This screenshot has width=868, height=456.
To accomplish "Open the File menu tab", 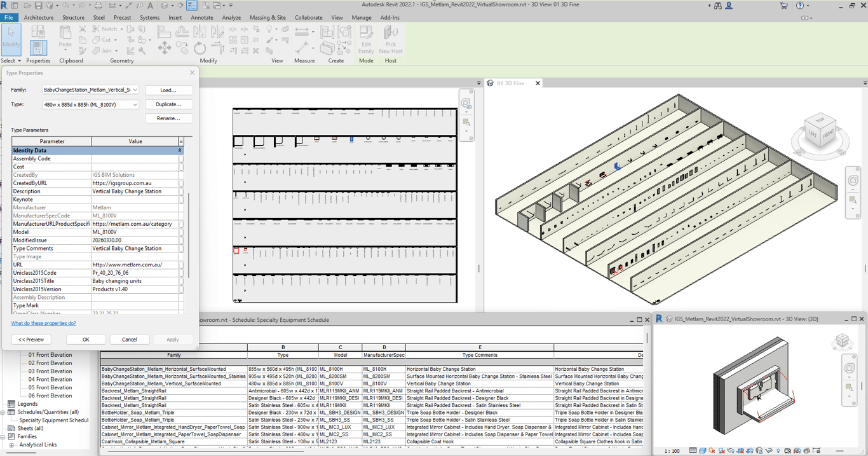I will (9, 18).
